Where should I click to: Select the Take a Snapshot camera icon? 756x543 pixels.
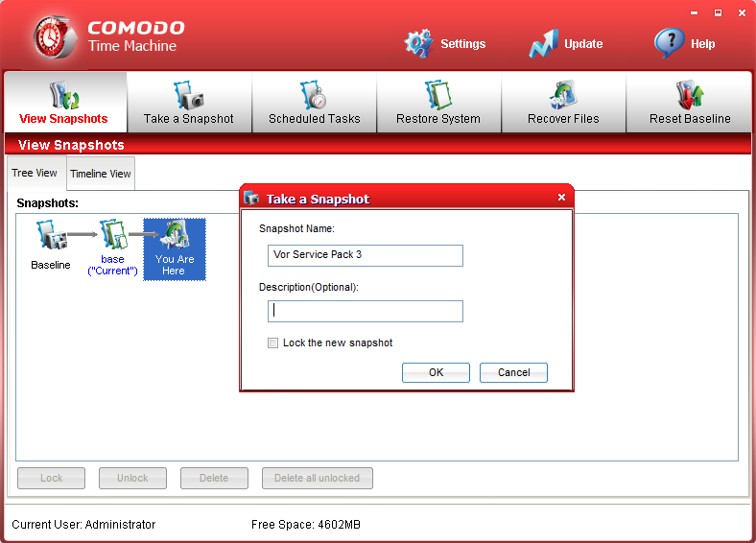pos(189,96)
